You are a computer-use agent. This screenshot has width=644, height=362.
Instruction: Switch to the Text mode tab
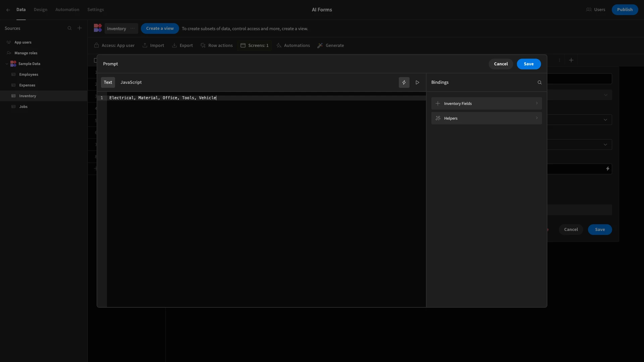point(108,82)
